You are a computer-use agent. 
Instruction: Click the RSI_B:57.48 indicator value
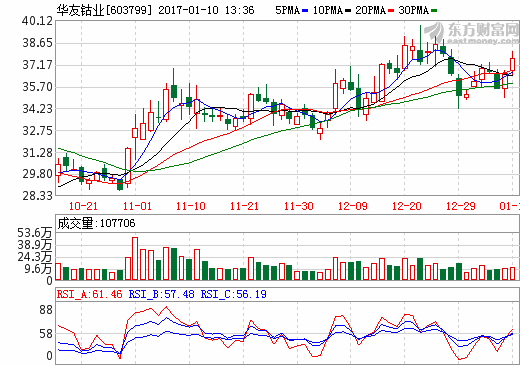pos(161,294)
